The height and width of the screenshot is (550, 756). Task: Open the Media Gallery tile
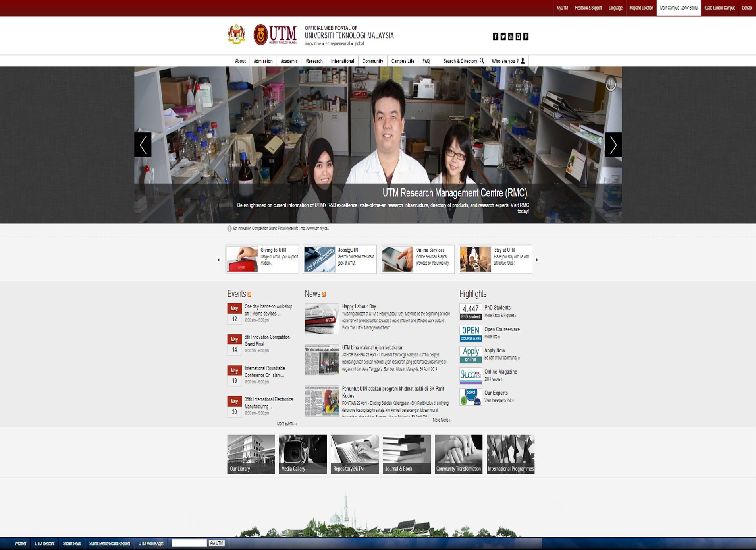pos(303,454)
